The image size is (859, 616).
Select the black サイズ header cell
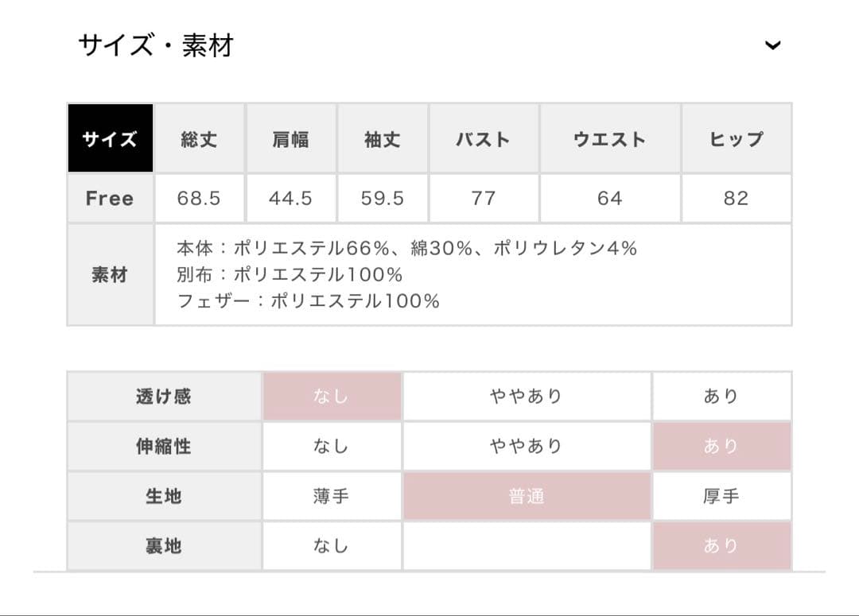[x=110, y=139]
